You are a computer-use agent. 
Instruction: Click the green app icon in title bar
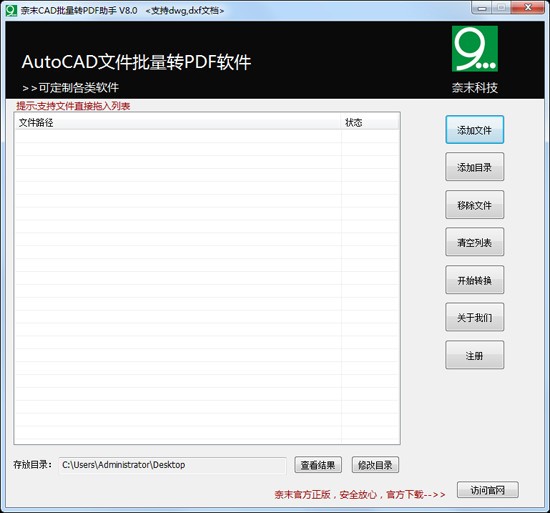(11, 10)
